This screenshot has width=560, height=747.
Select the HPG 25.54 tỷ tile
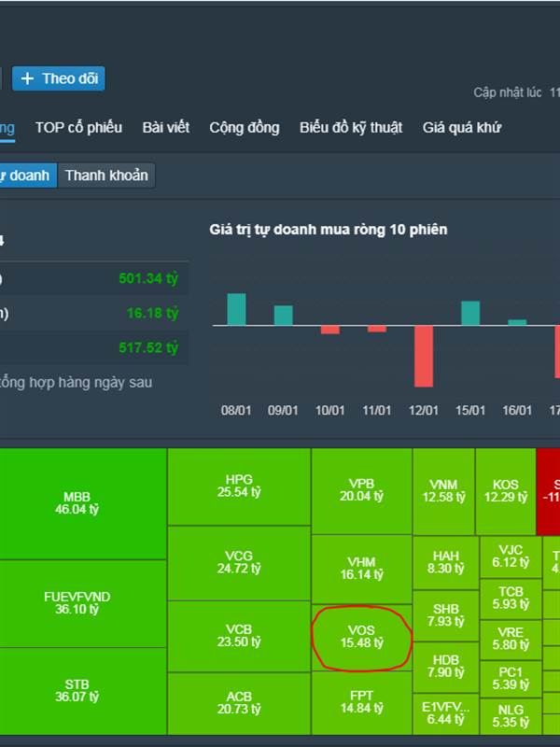point(239,486)
